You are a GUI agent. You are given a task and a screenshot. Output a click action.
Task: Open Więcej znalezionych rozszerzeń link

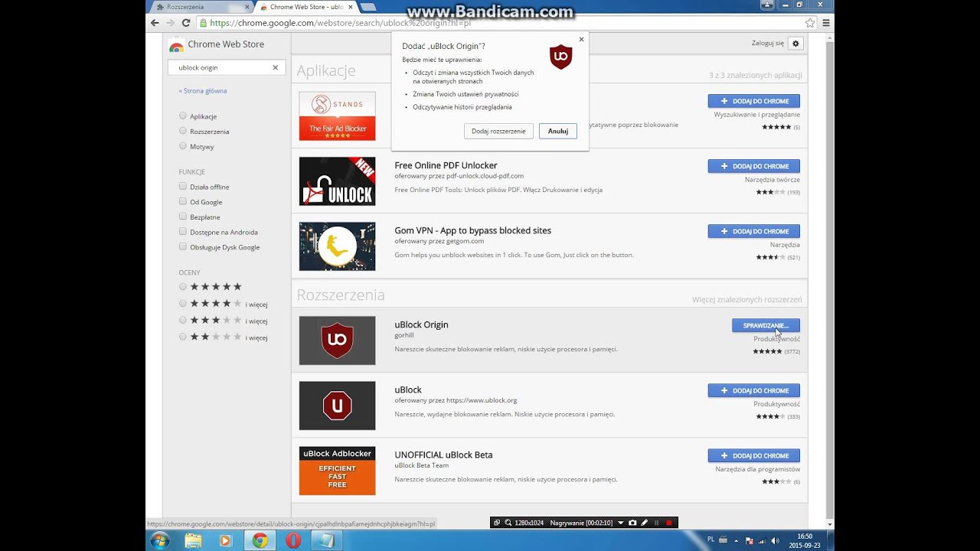(x=747, y=300)
